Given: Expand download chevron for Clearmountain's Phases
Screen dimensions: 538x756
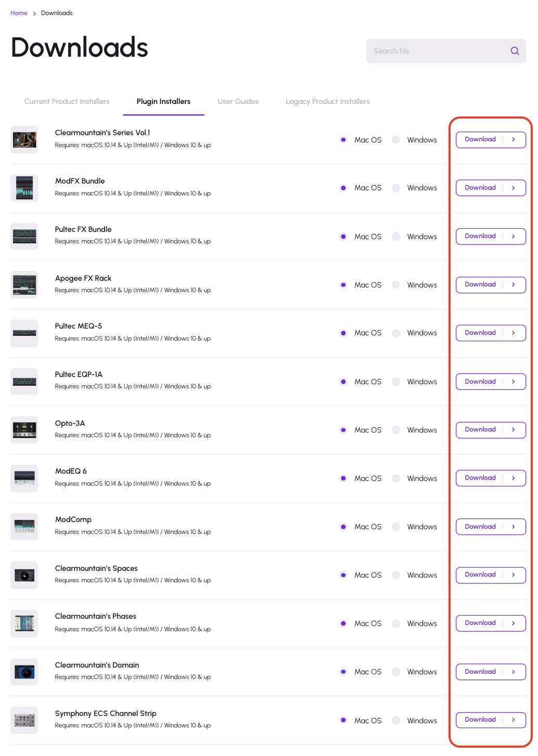Looking at the screenshot, I should 514,623.
